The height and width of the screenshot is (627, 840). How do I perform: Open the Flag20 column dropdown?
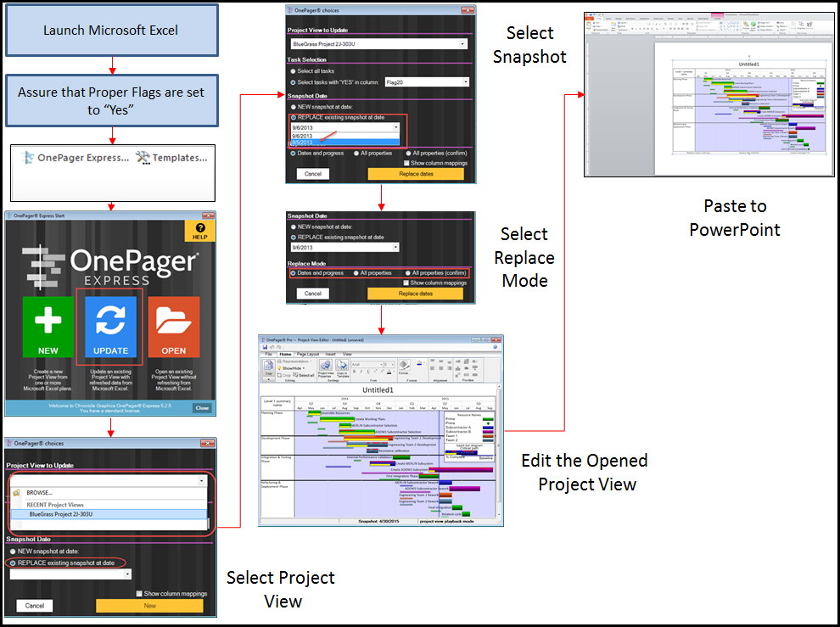coord(466,81)
